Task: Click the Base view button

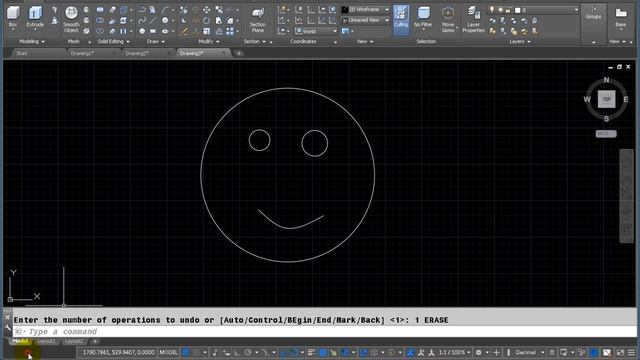Action: pos(621,17)
